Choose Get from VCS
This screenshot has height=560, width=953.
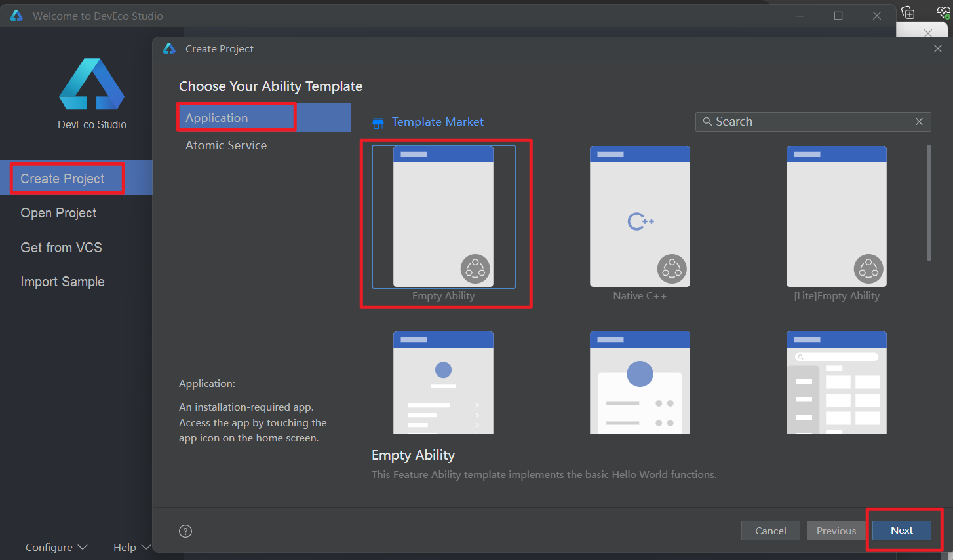pos(61,248)
